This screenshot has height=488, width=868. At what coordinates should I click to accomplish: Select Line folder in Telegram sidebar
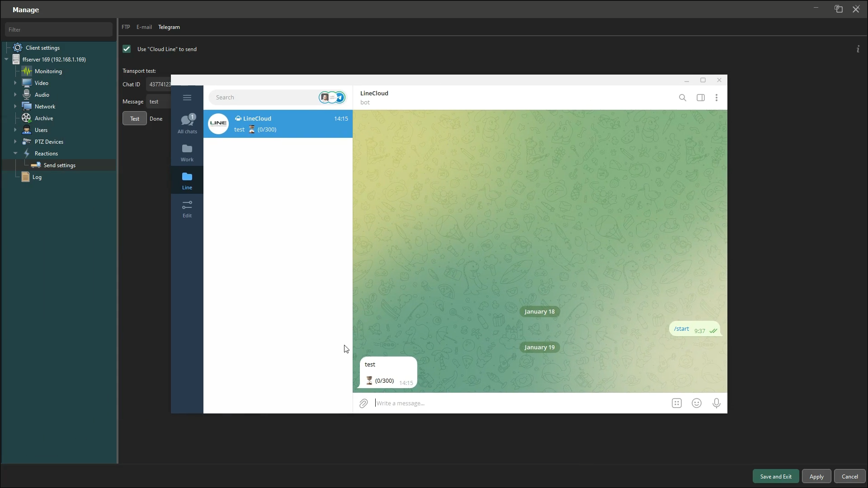point(187,181)
